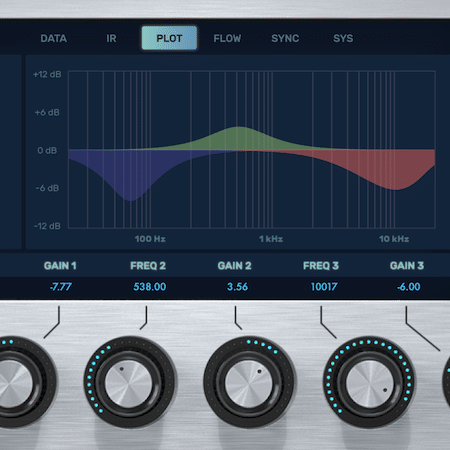
Task: Click the FREQ 2 value 538.00
Action: pos(150,287)
